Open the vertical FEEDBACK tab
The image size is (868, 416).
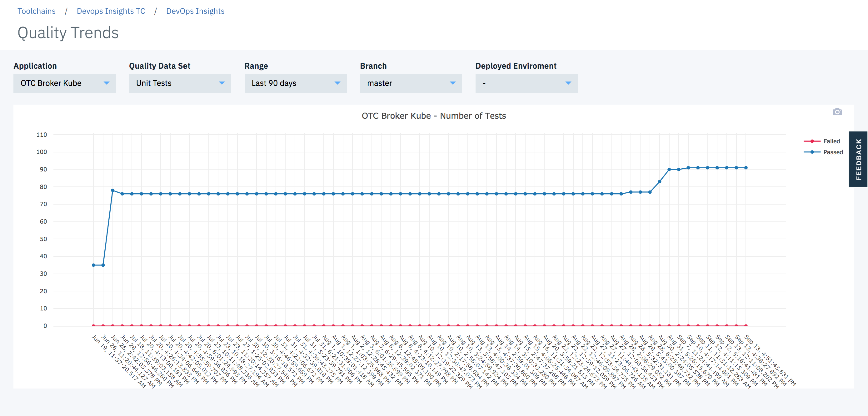pos(858,159)
